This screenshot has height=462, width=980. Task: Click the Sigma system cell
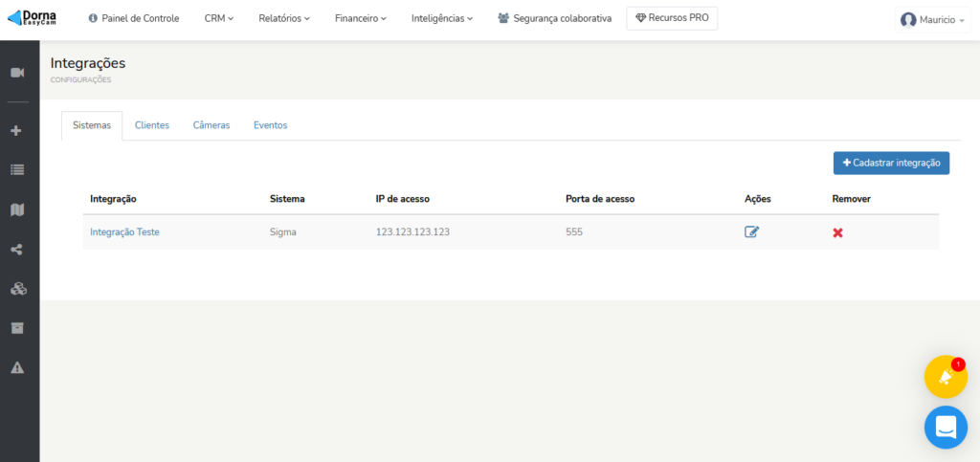click(x=282, y=232)
